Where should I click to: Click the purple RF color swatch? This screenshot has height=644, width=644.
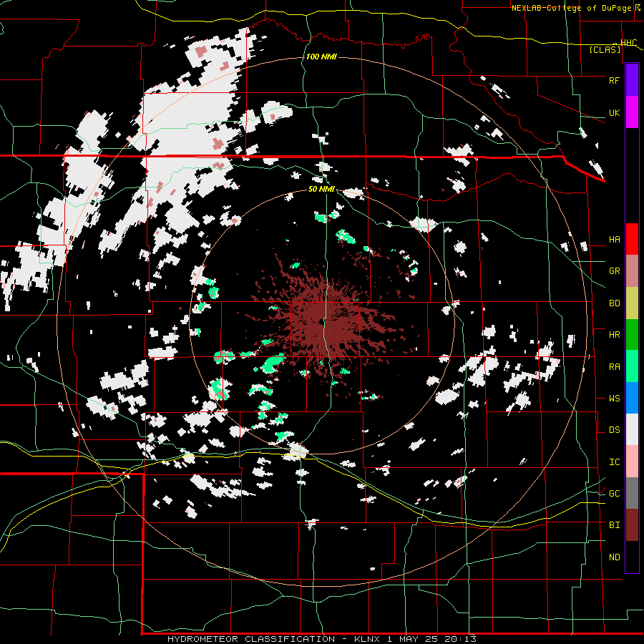[x=632, y=80]
